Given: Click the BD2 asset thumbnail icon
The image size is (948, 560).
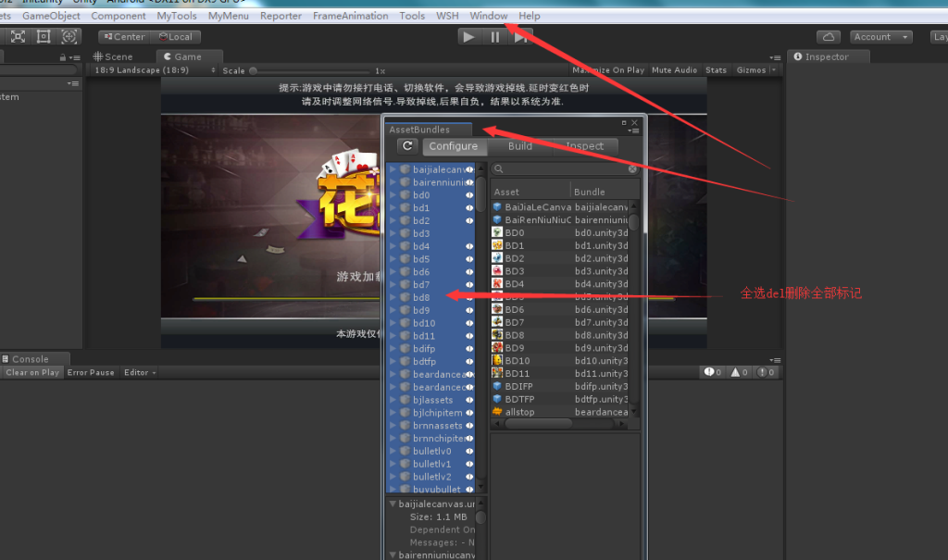Looking at the screenshot, I should tap(497, 257).
